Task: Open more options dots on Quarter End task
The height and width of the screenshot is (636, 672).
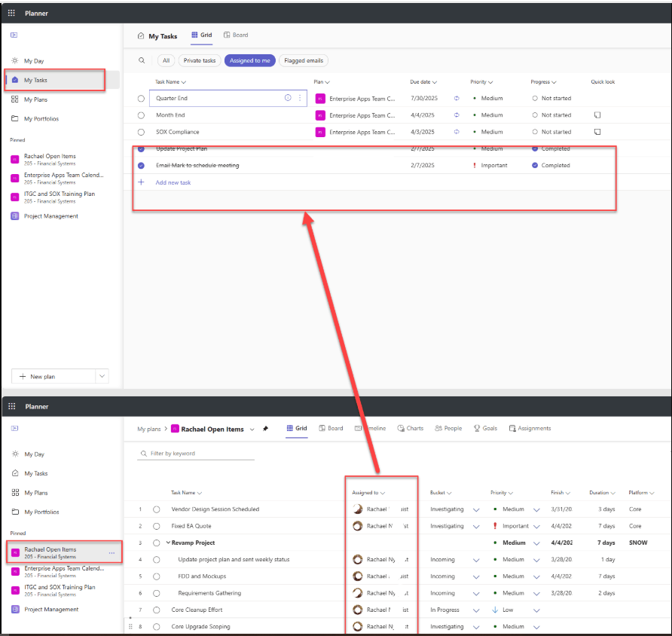Action: pyautogui.click(x=300, y=98)
